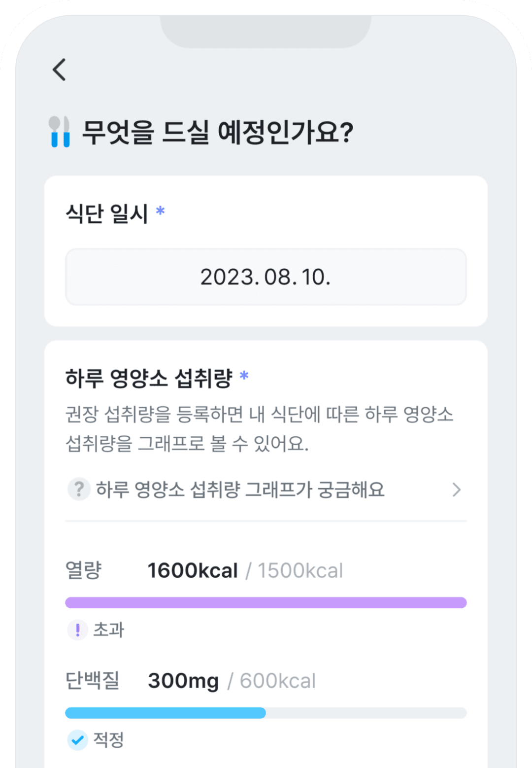The height and width of the screenshot is (768, 532).
Task: Go back using the left arrow icon
Action: click(59, 70)
